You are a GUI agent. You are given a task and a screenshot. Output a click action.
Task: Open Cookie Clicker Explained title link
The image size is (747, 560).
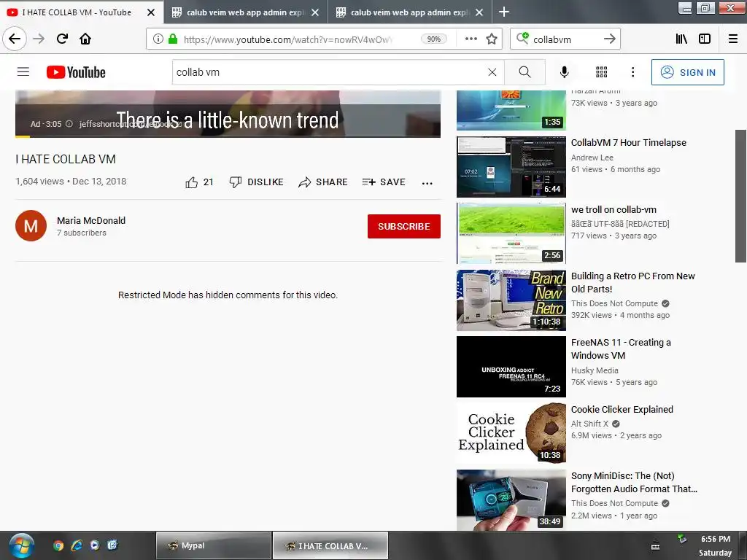coord(622,410)
